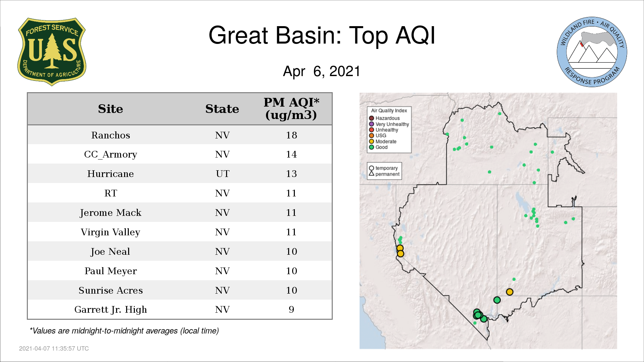Select the Hurricane site name
This screenshot has height=362, width=644.
[x=111, y=174]
